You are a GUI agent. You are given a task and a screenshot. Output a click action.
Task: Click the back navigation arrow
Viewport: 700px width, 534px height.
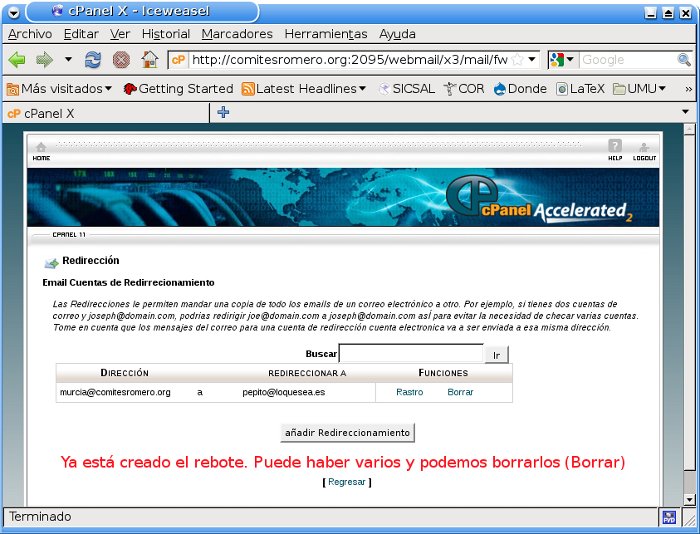click(18, 60)
